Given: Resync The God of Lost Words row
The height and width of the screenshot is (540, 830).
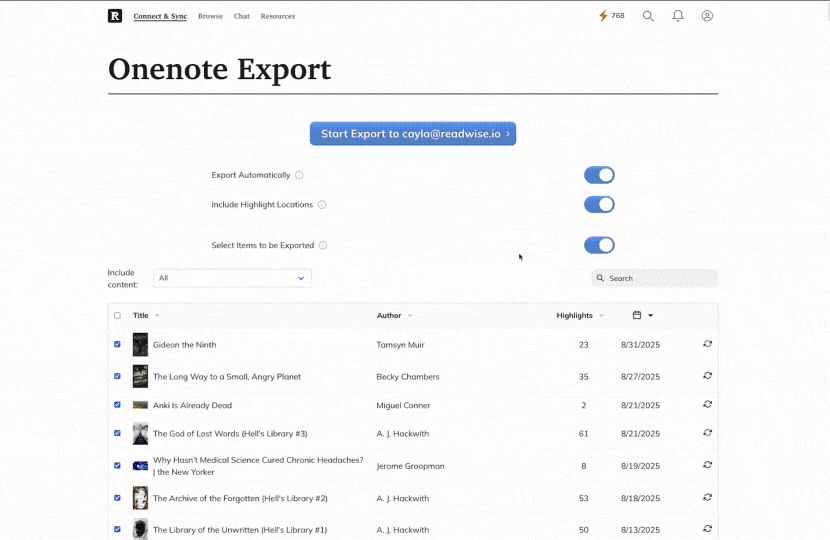Looking at the screenshot, I should coord(707,433).
